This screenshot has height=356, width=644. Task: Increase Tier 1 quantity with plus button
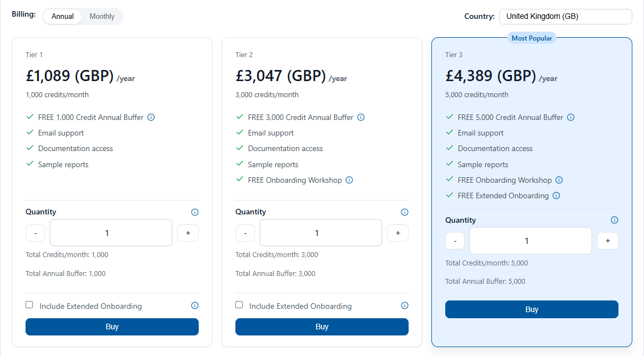click(x=188, y=233)
